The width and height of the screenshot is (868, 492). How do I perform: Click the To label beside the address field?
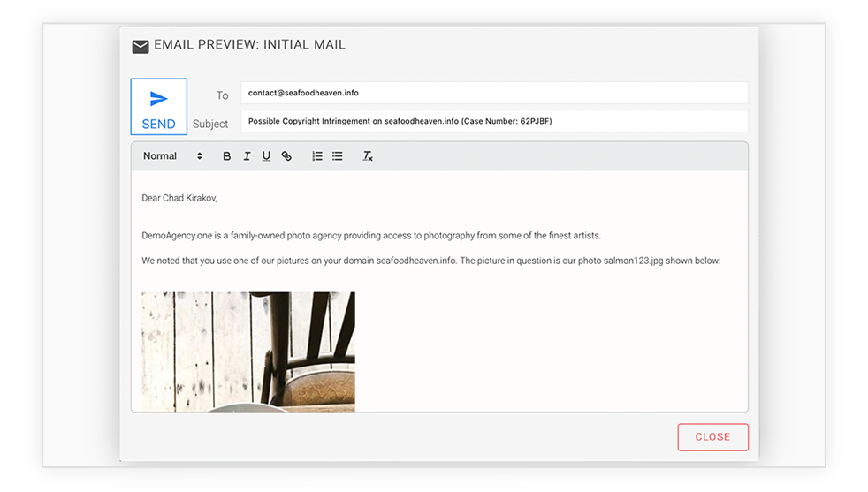click(222, 95)
